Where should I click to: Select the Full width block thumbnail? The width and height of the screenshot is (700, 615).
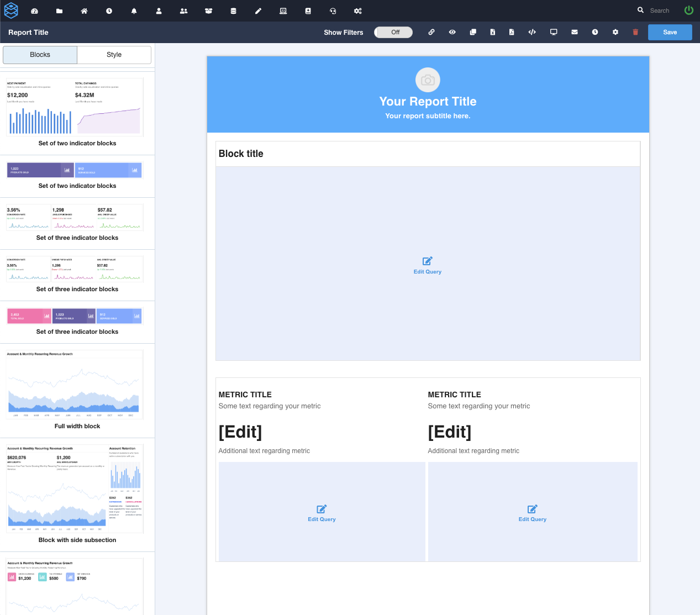coord(75,385)
